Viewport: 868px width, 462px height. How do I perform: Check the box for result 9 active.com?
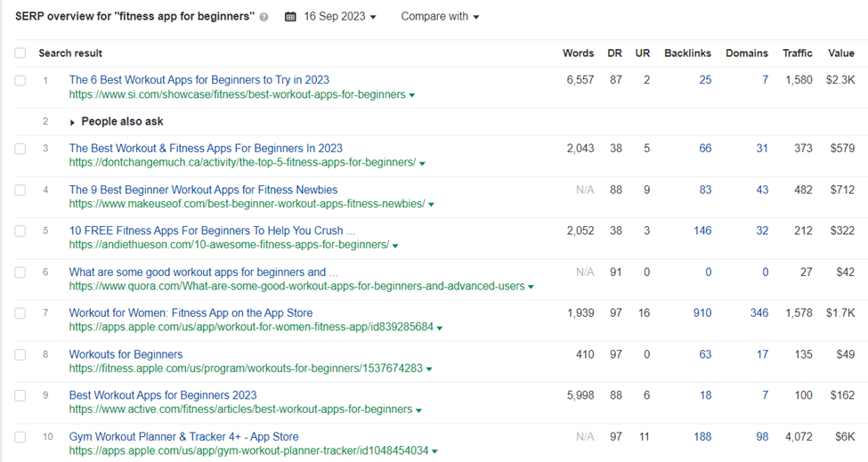click(x=20, y=396)
